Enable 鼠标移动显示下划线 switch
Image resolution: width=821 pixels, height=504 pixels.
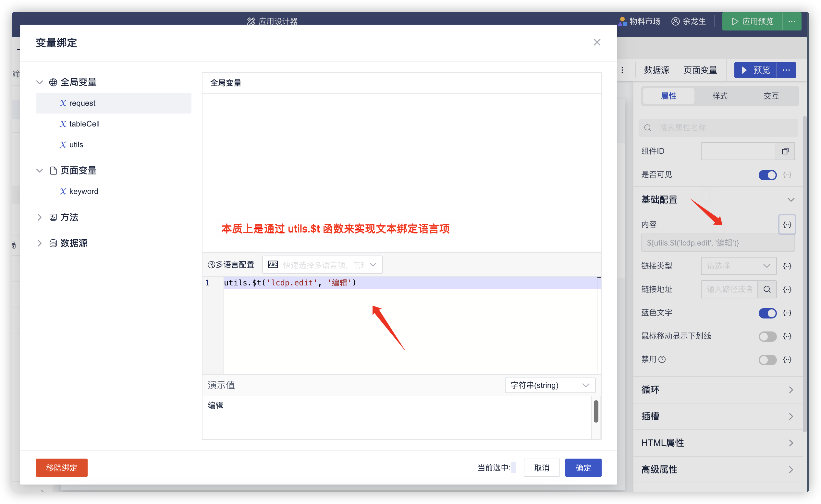click(x=767, y=336)
